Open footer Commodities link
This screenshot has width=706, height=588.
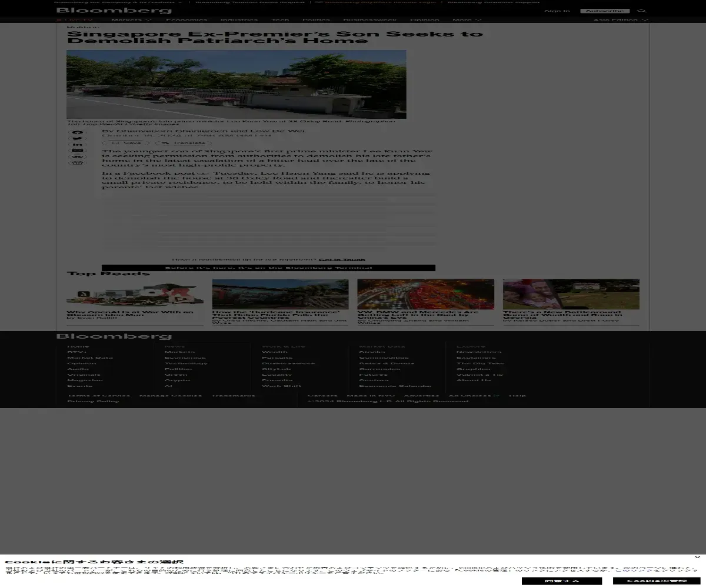384,358
